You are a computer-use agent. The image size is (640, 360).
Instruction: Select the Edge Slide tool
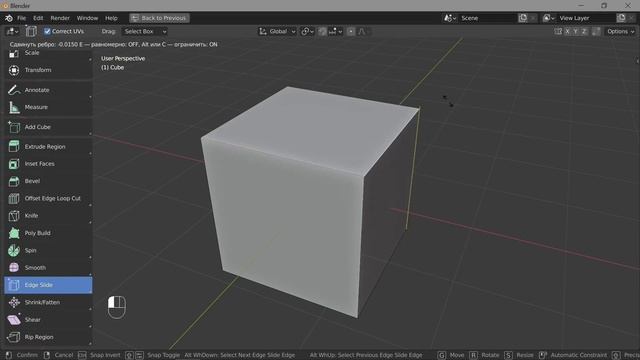coord(48,285)
